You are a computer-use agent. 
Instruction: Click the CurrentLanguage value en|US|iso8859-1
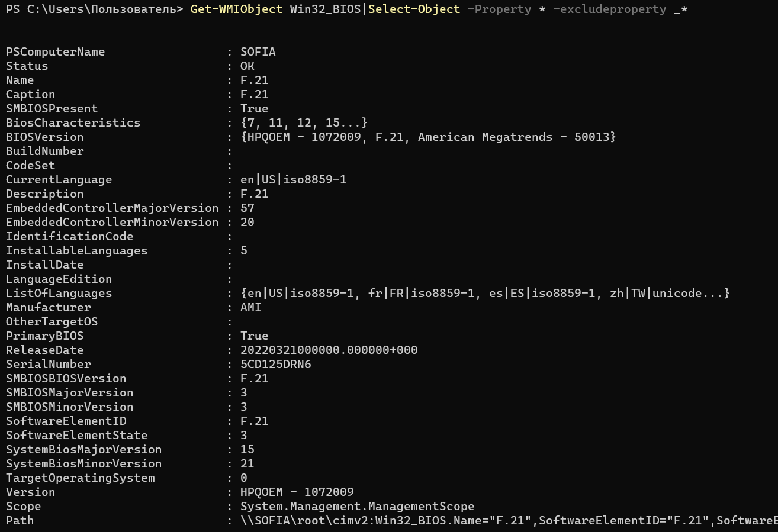click(293, 180)
